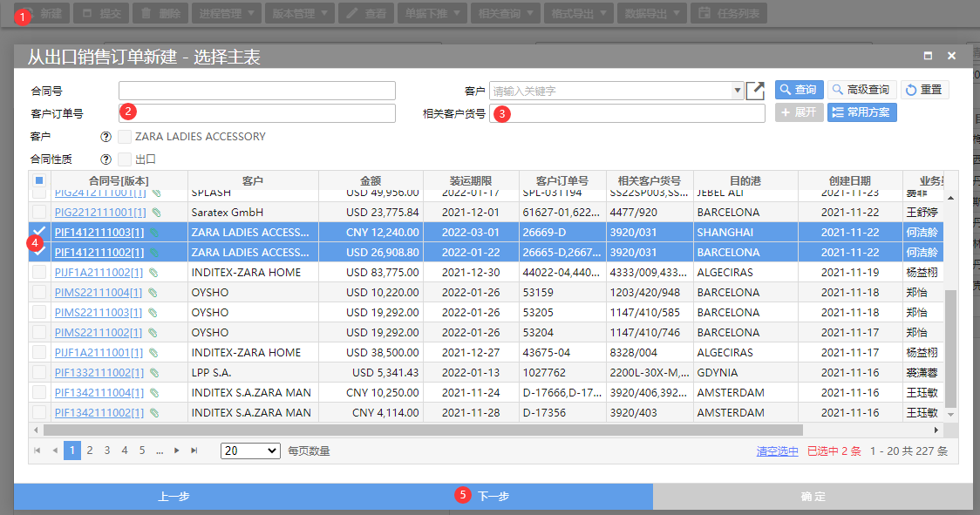Tick the checkbox for Saratex GmbH row
Screen dimensions: 980x515
point(39,213)
